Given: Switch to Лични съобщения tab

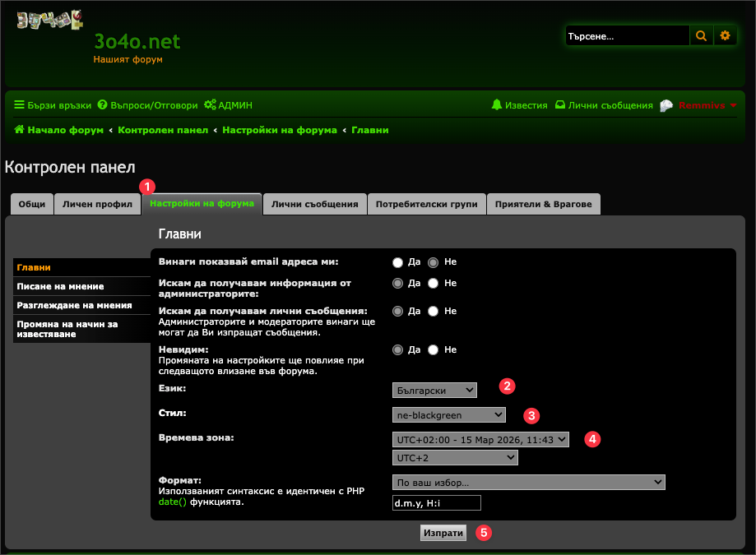Looking at the screenshot, I should pyautogui.click(x=315, y=204).
